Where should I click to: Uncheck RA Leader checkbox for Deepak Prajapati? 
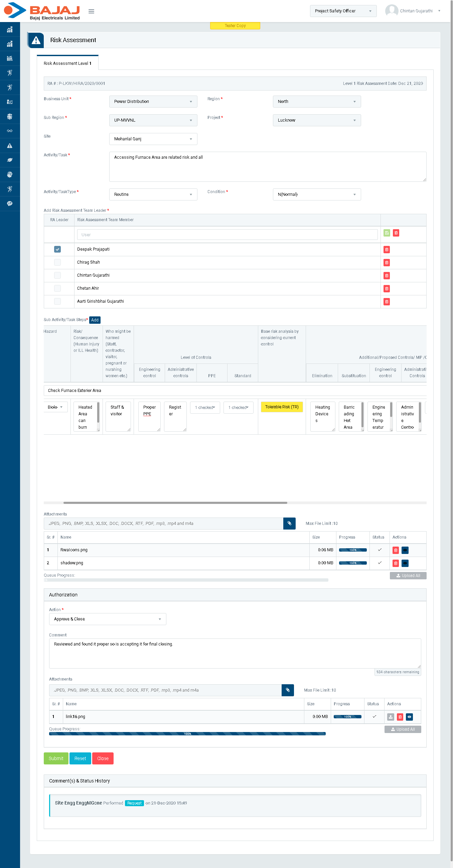(x=57, y=249)
